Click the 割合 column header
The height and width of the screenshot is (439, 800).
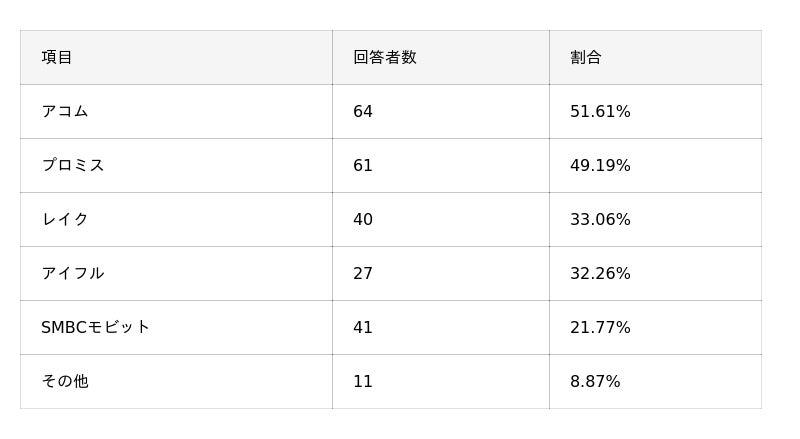[x=585, y=58]
